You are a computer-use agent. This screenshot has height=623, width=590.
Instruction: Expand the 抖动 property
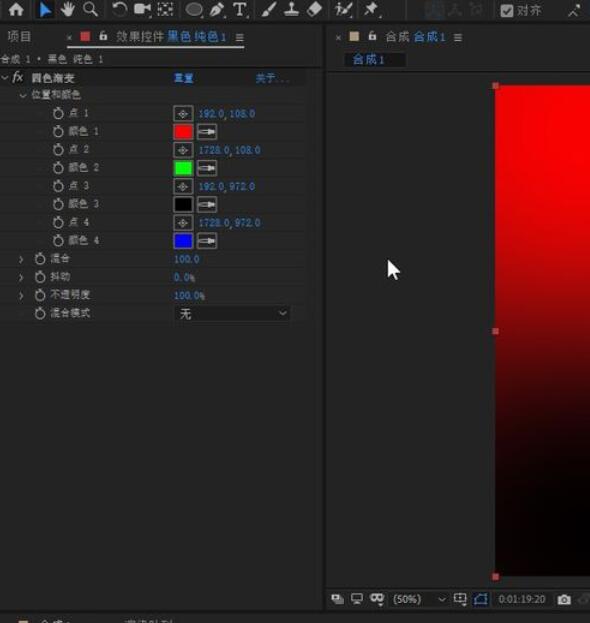[21, 277]
